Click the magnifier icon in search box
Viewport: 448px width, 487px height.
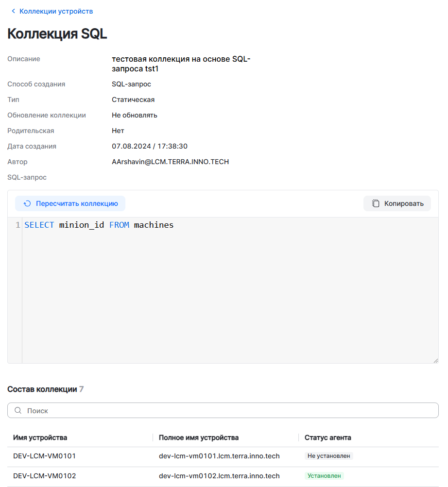click(18, 411)
